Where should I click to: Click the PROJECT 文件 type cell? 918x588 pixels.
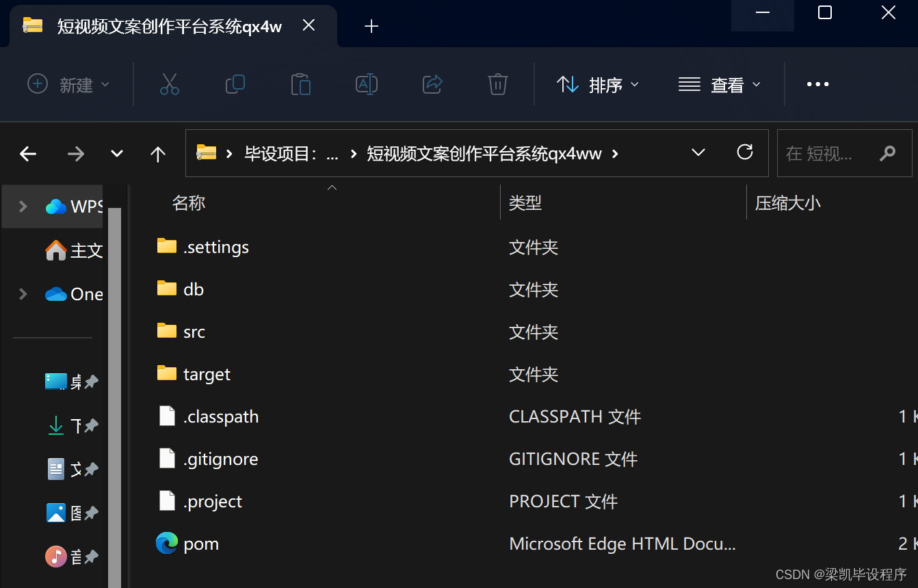click(x=563, y=501)
